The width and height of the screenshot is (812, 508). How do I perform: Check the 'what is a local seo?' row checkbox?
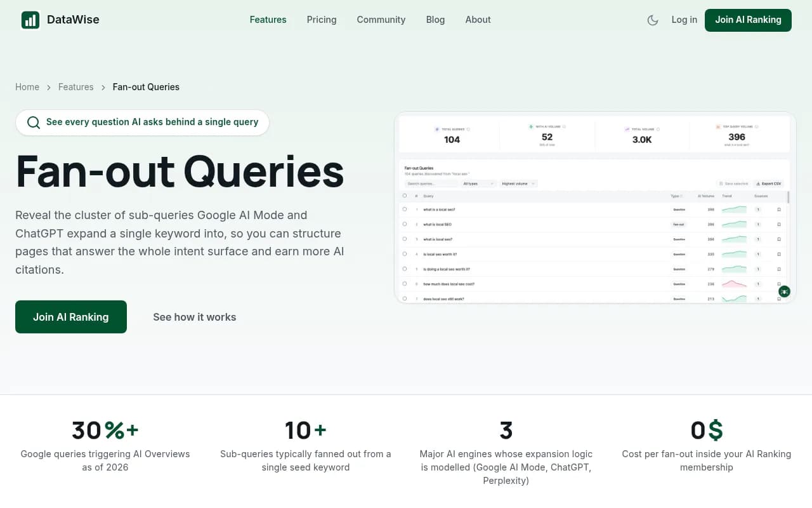click(x=405, y=209)
